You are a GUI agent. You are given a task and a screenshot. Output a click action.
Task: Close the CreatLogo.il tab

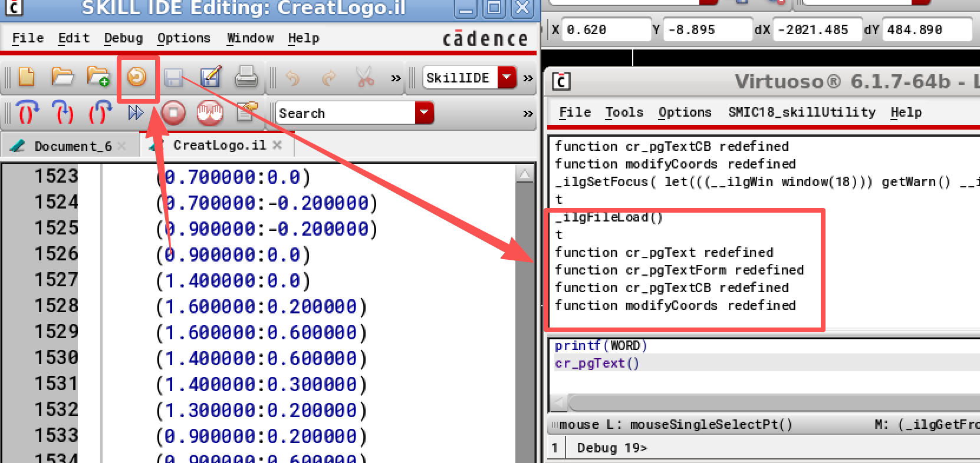(277, 145)
